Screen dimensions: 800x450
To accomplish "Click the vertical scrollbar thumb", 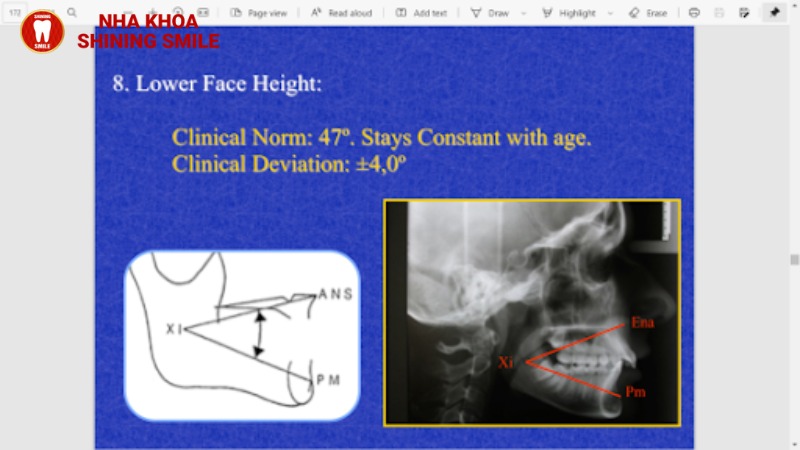I will (x=794, y=258).
